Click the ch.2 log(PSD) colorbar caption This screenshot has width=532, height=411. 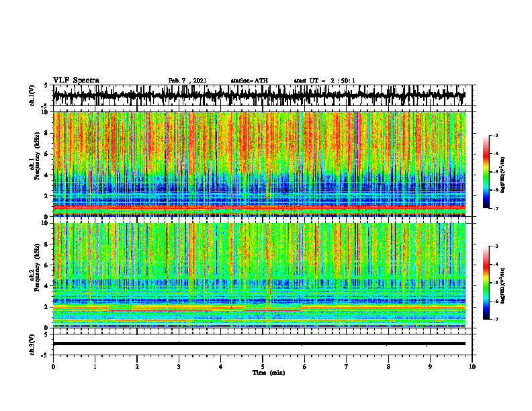(504, 285)
